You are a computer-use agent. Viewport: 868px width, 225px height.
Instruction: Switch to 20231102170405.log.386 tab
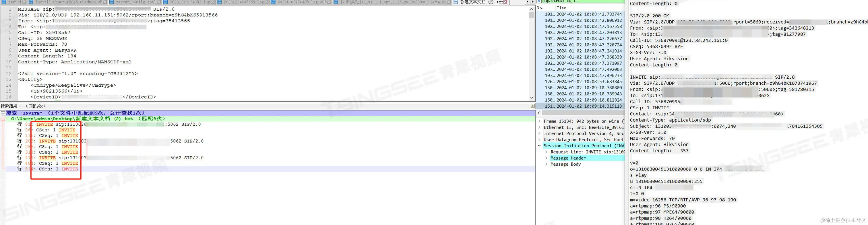coord(301,2)
